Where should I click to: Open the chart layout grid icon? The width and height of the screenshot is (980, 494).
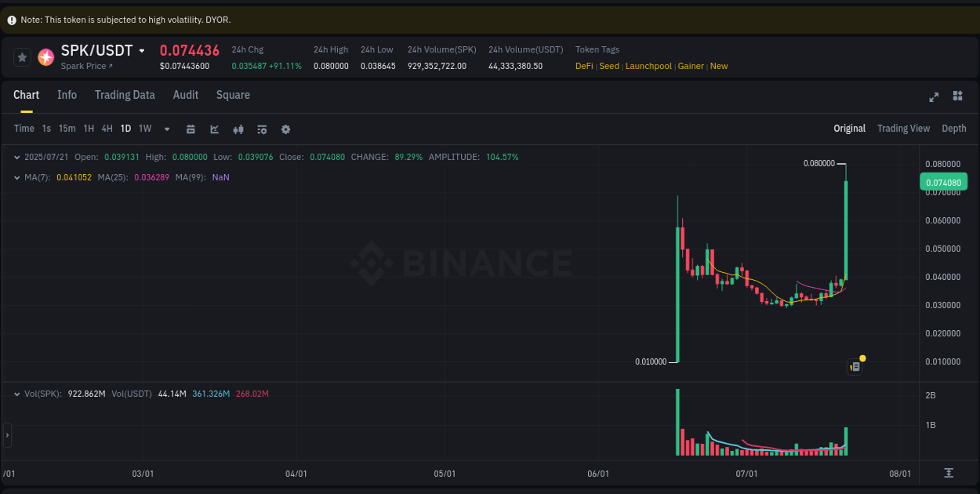[957, 97]
